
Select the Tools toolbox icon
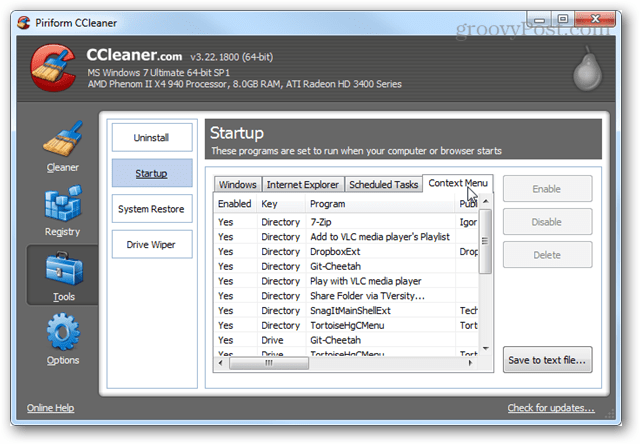[x=64, y=268]
